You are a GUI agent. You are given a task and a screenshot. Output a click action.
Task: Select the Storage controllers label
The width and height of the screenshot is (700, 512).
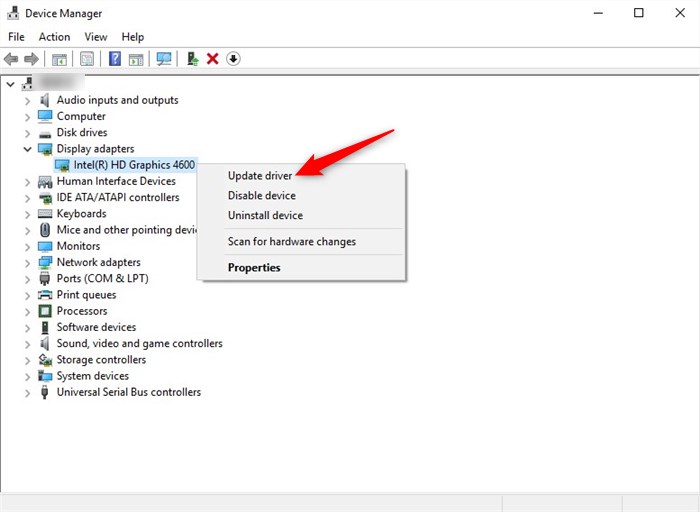[x=101, y=360]
